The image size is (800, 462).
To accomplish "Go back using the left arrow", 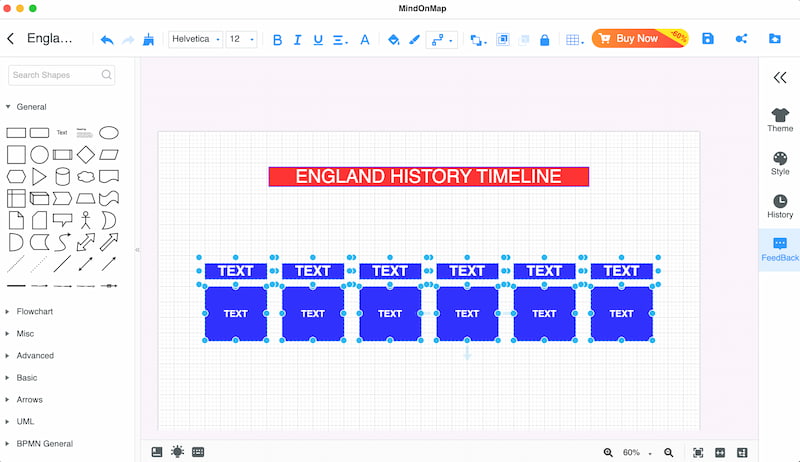I will tap(10, 38).
